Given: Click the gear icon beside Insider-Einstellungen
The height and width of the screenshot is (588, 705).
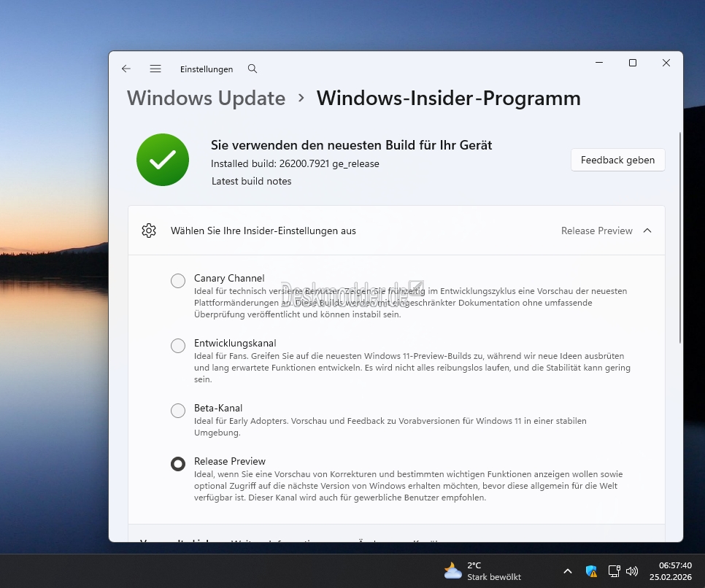Looking at the screenshot, I should tap(149, 231).
